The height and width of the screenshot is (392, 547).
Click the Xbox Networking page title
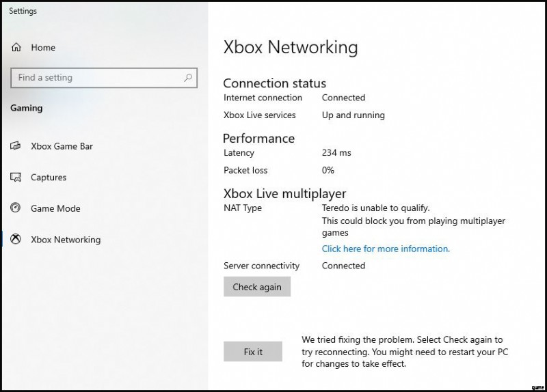[x=291, y=47]
